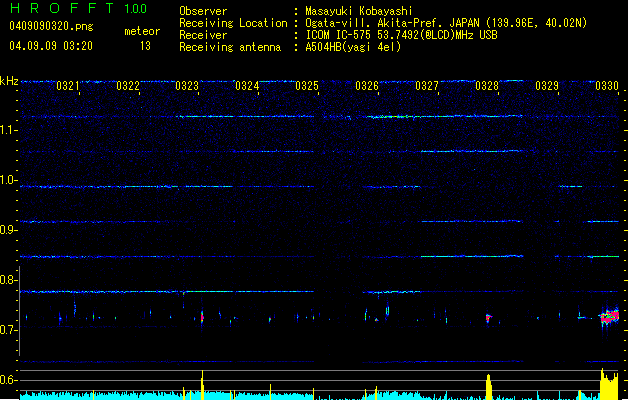Click the 0.6 kHz axis value

(x=9, y=380)
